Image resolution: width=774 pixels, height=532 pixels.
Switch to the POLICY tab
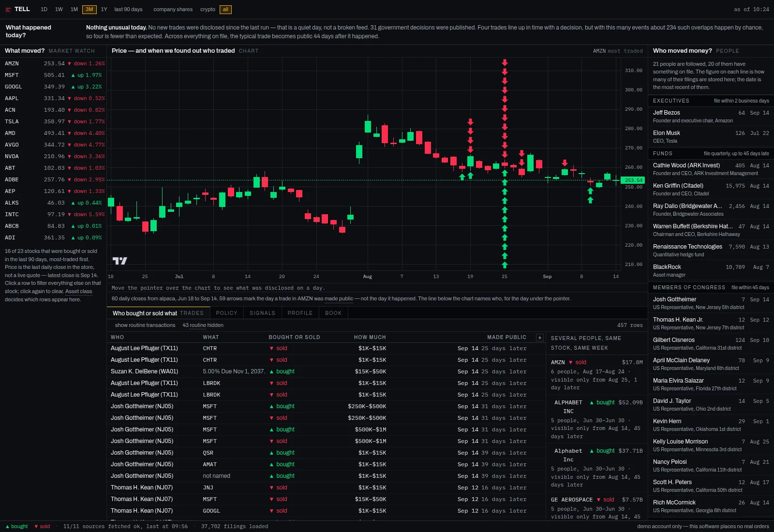[x=227, y=313]
